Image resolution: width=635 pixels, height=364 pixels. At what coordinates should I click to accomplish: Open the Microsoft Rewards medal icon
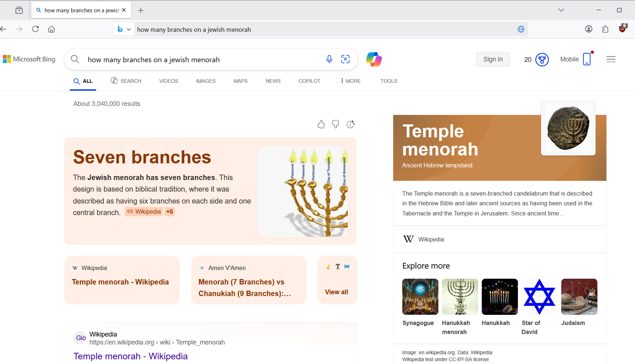pyautogui.click(x=542, y=59)
